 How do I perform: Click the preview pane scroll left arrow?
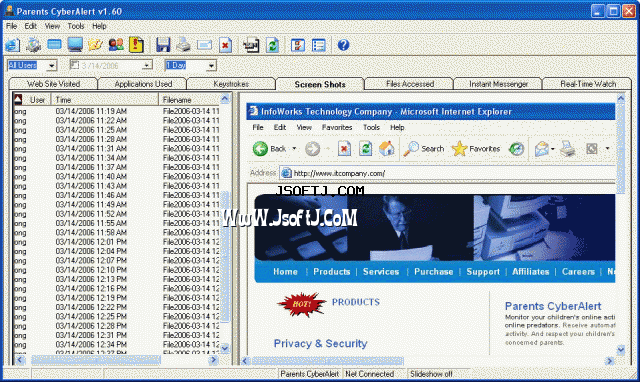(x=245, y=361)
